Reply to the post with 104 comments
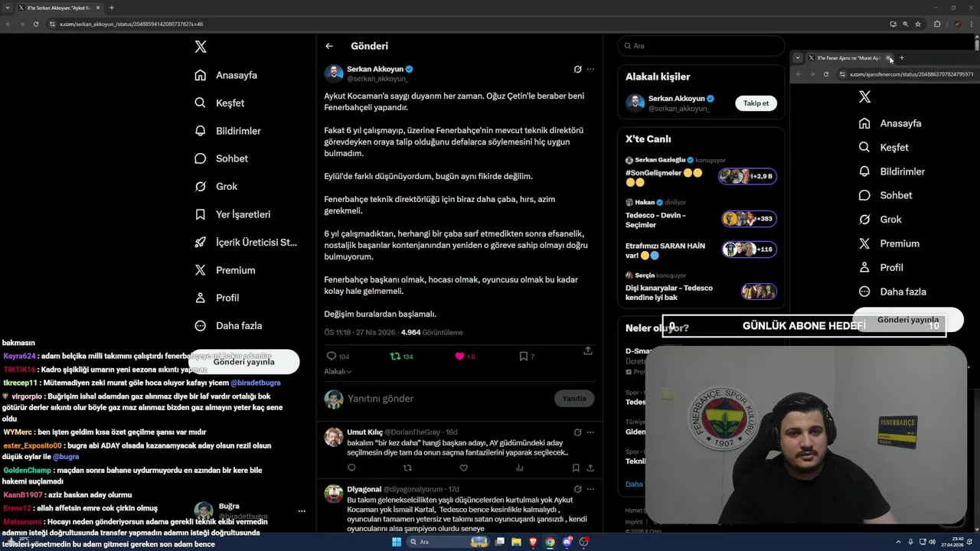This screenshot has height=551, width=980. [x=338, y=356]
